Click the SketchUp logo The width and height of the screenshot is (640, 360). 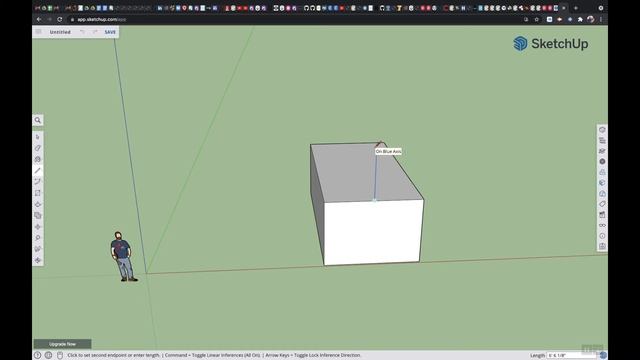[551, 44]
